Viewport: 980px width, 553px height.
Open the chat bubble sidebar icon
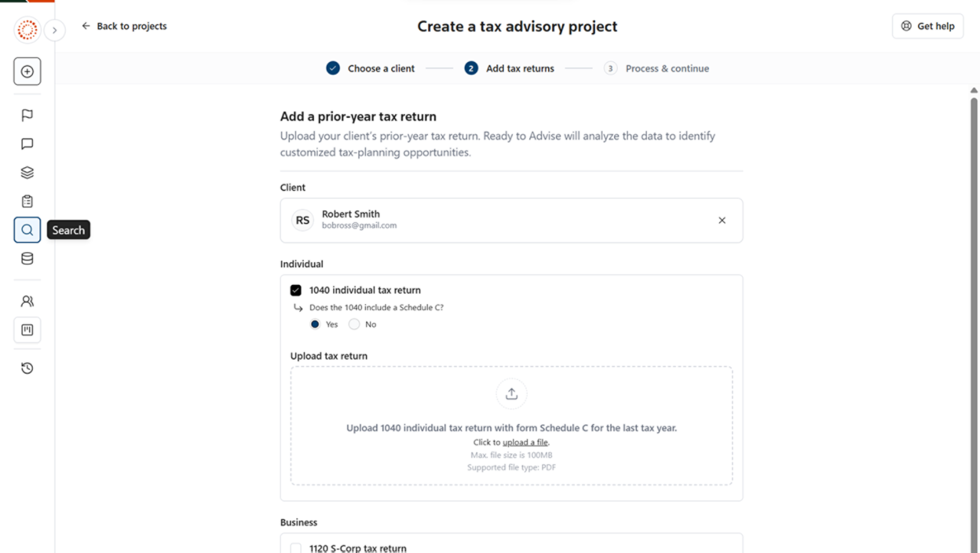27,144
